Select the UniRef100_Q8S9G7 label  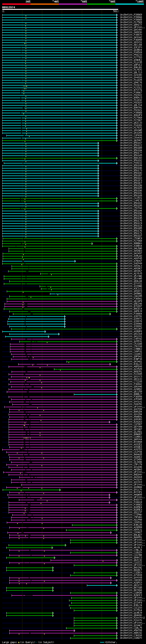click(131, 271)
